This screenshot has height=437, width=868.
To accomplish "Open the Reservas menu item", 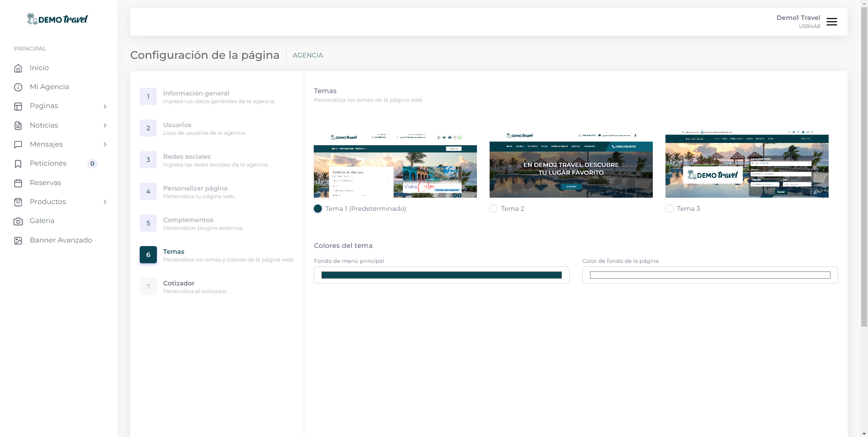I will [45, 183].
